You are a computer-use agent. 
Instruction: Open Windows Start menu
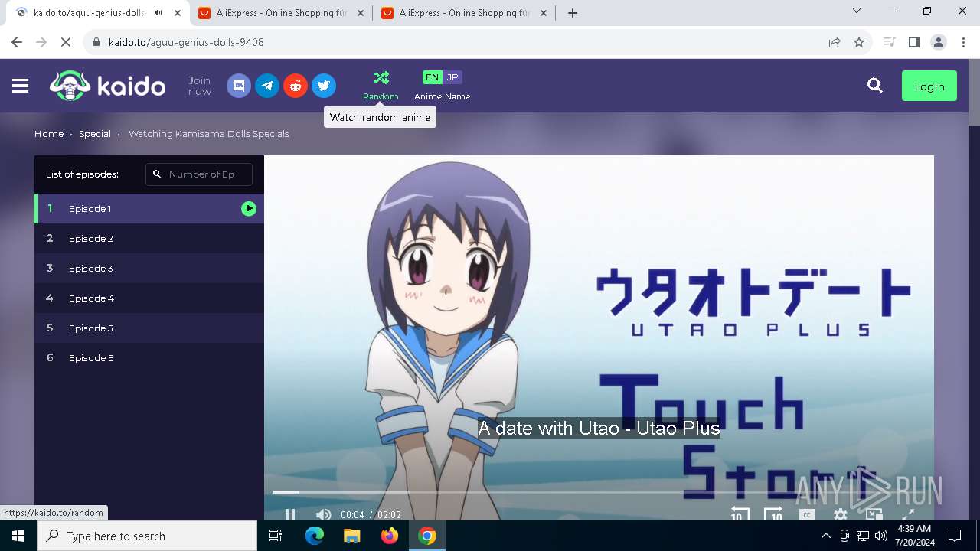coord(18,536)
